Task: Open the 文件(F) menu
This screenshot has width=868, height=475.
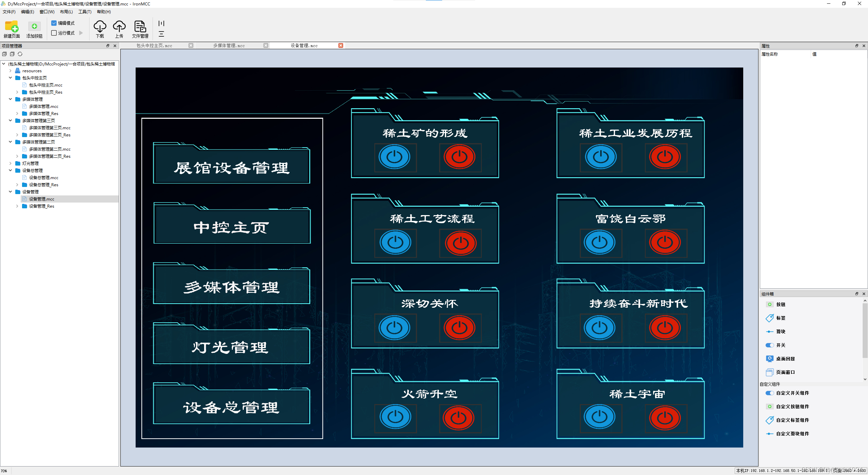Action: point(9,12)
